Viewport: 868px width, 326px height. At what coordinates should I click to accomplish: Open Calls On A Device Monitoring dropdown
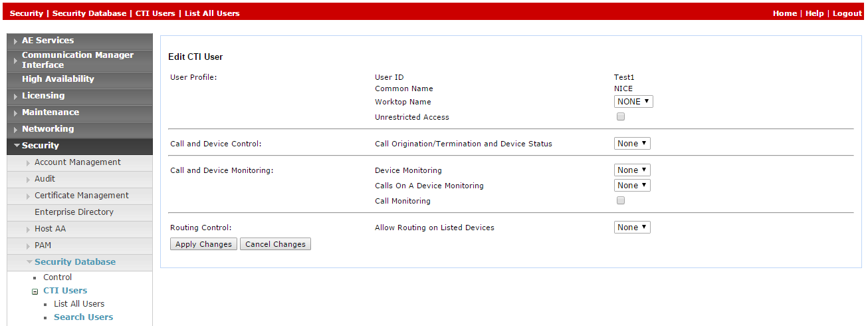[x=632, y=186]
